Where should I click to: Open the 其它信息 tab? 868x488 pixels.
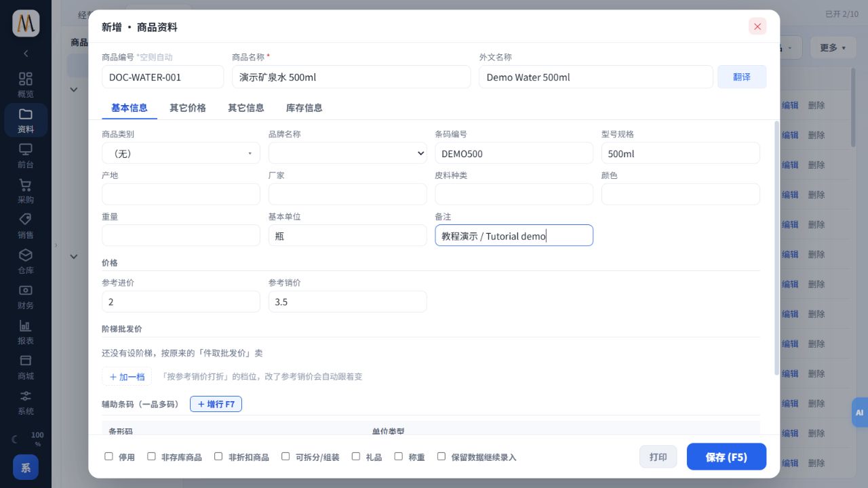click(246, 108)
